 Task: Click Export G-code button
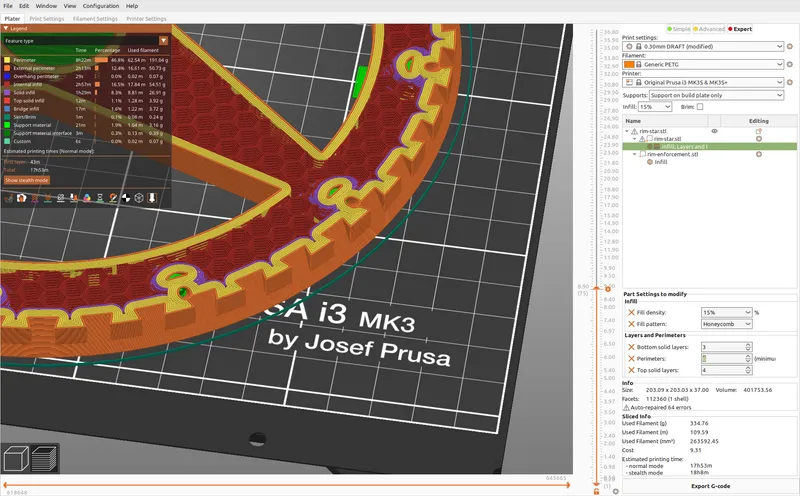(710, 486)
